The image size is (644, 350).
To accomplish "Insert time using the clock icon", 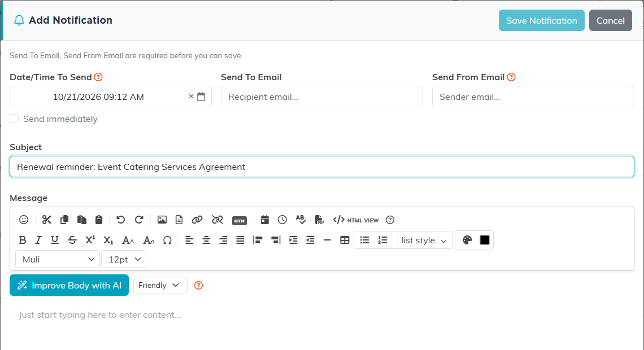I will tap(282, 220).
